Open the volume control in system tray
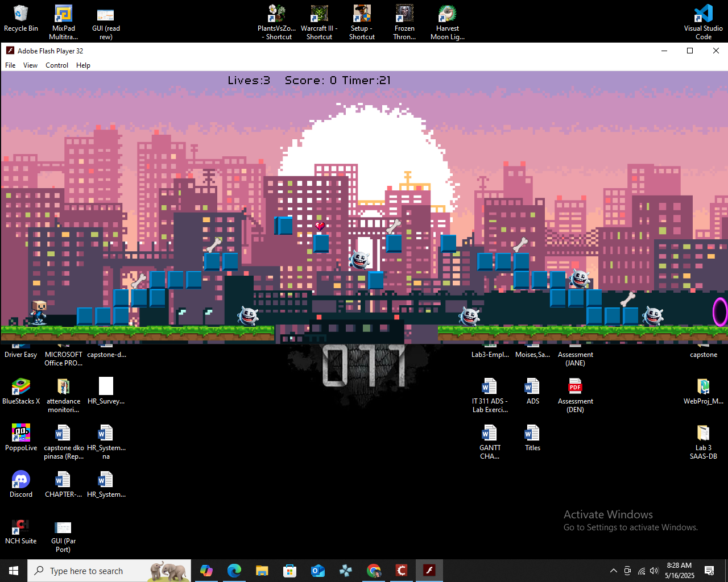This screenshot has height=582, width=728. [x=654, y=571]
